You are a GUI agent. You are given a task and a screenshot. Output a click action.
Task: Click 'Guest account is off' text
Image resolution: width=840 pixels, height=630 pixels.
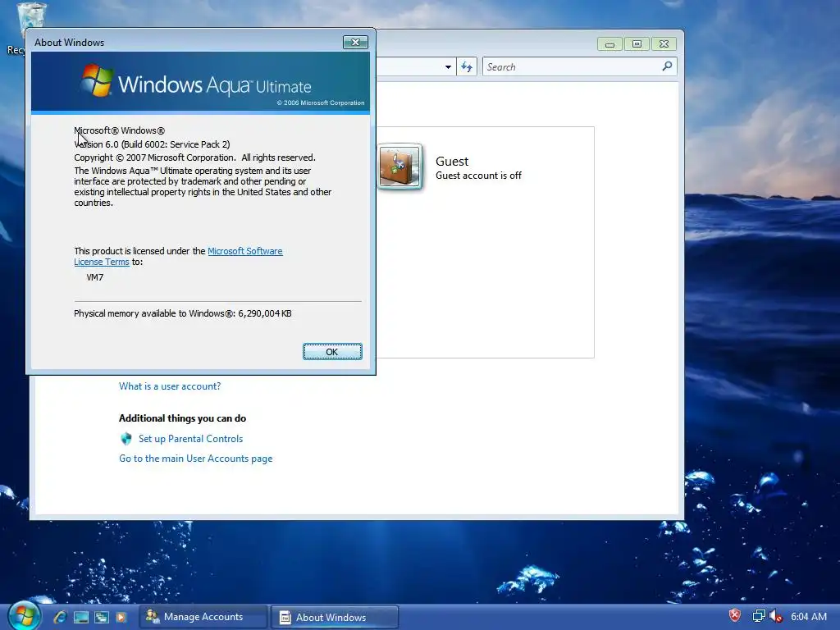tap(478, 176)
